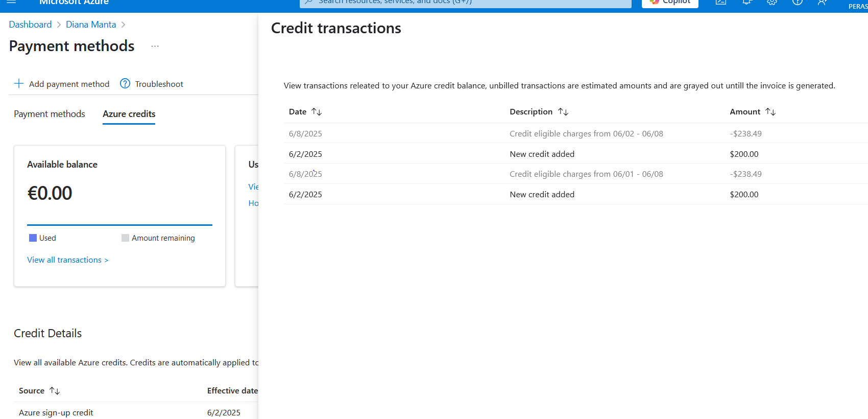This screenshot has width=868, height=419.
Task: Select 'Credit eligible charges from 06/01 - 06/08'
Action: click(586, 174)
